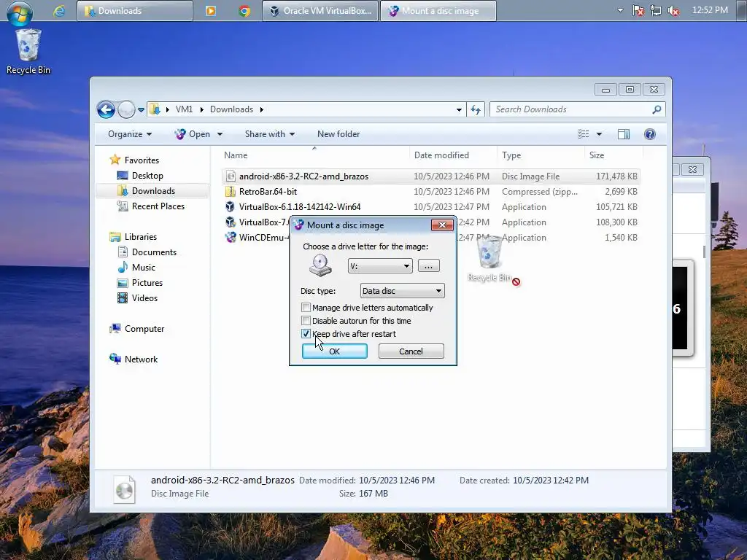Open the clock showing 12:52 PM

pyautogui.click(x=710, y=10)
